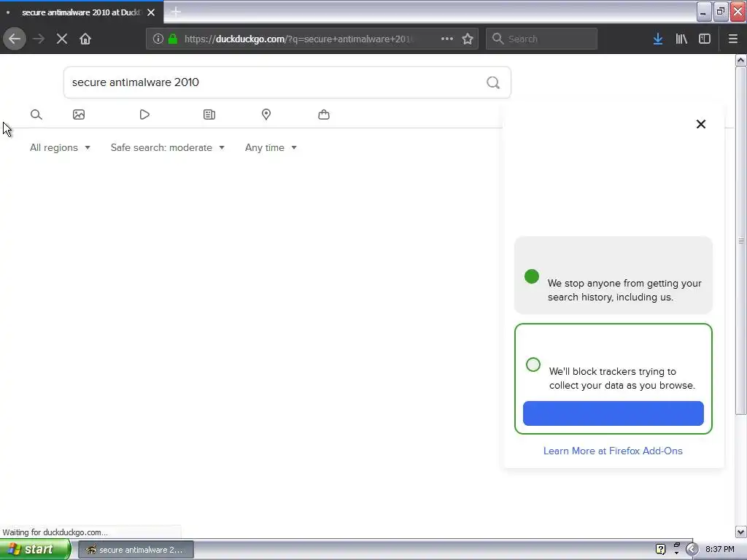Open the Firefox library icon

(681, 39)
